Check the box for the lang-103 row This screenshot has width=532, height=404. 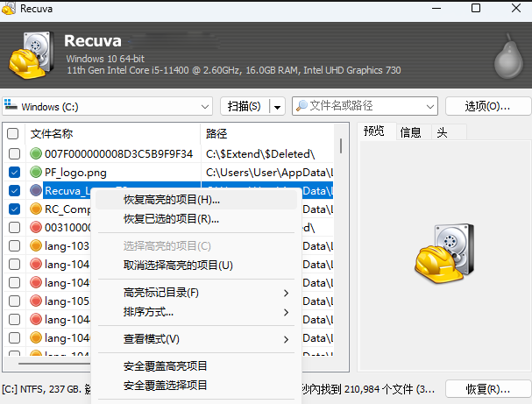[14, 245]
